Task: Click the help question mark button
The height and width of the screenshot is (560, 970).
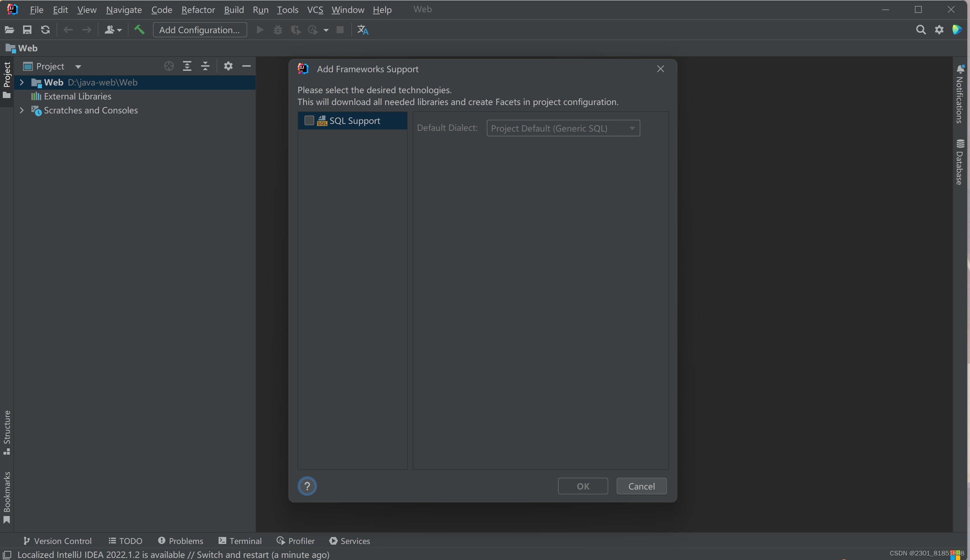Action: point(307,486)
